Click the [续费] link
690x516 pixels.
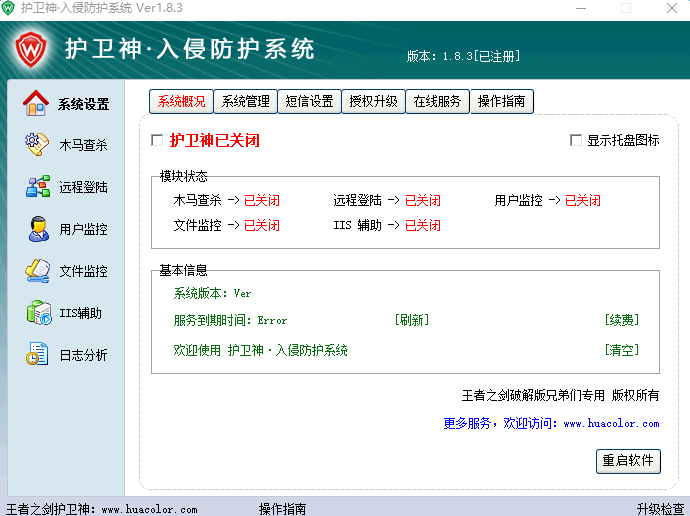[x=621, y=320]
